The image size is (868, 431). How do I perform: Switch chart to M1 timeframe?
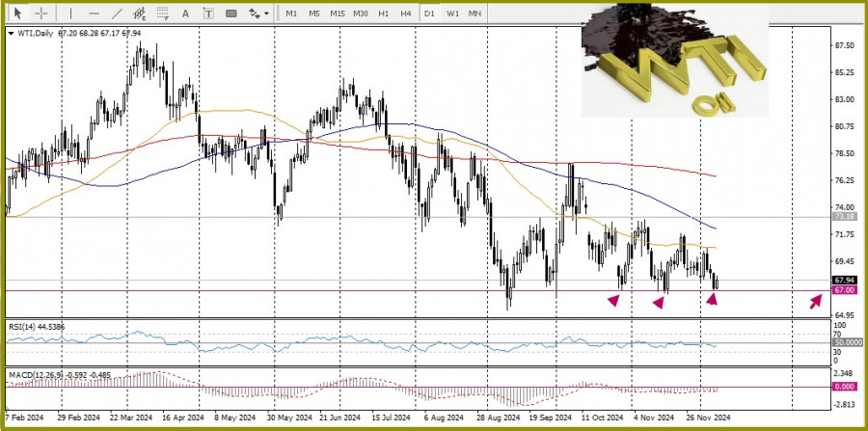[x=291, y=13]
